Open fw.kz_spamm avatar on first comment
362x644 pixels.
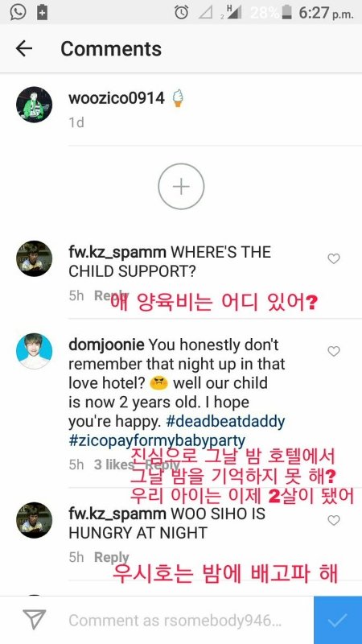[34, 258]
